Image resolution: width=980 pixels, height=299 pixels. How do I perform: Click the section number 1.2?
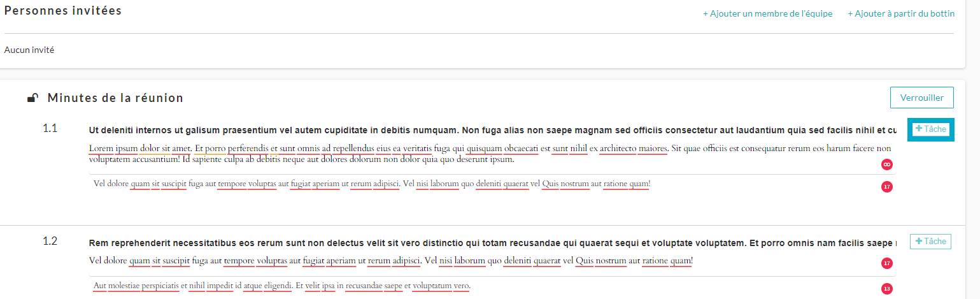(50, 242)
